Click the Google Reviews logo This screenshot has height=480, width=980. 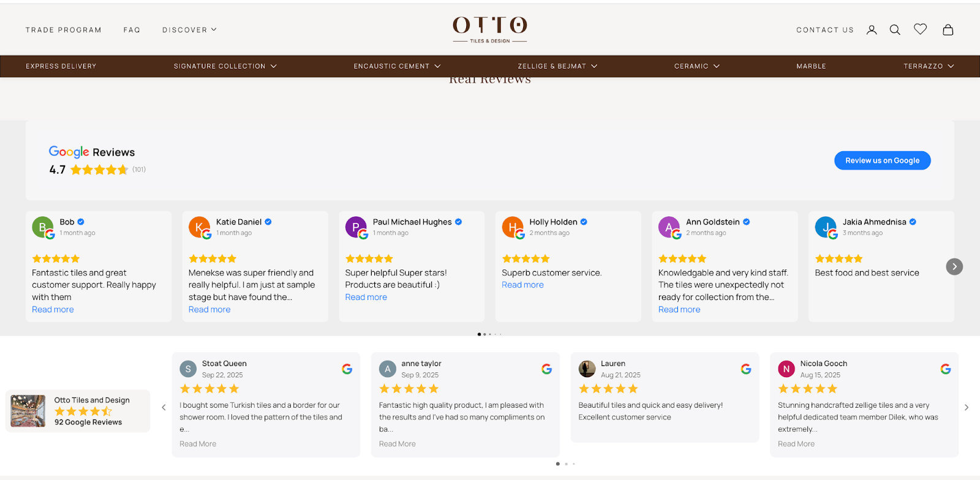tap(92, 152)
